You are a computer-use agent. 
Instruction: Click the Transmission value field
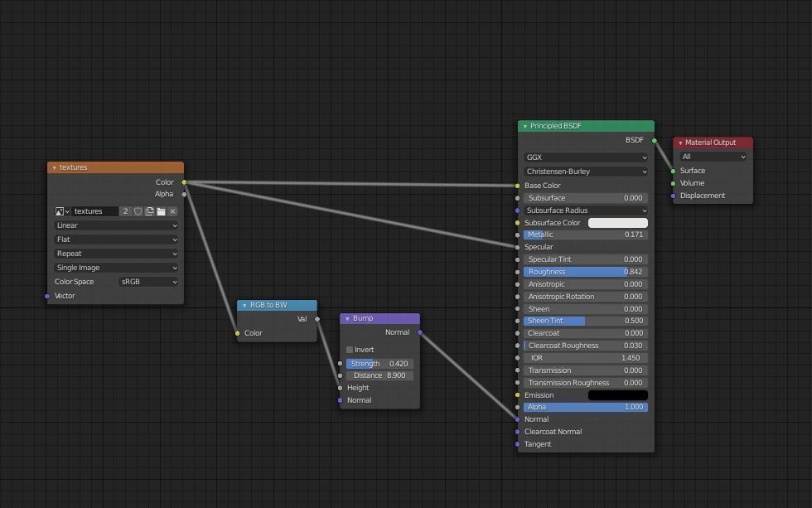(586, 370)
